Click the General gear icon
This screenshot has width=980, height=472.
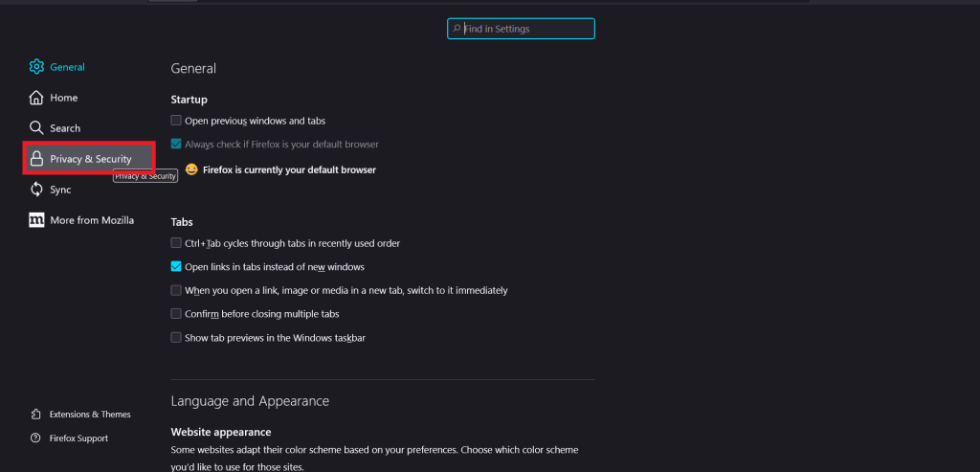pyautogui.click(x=36, y=66)
